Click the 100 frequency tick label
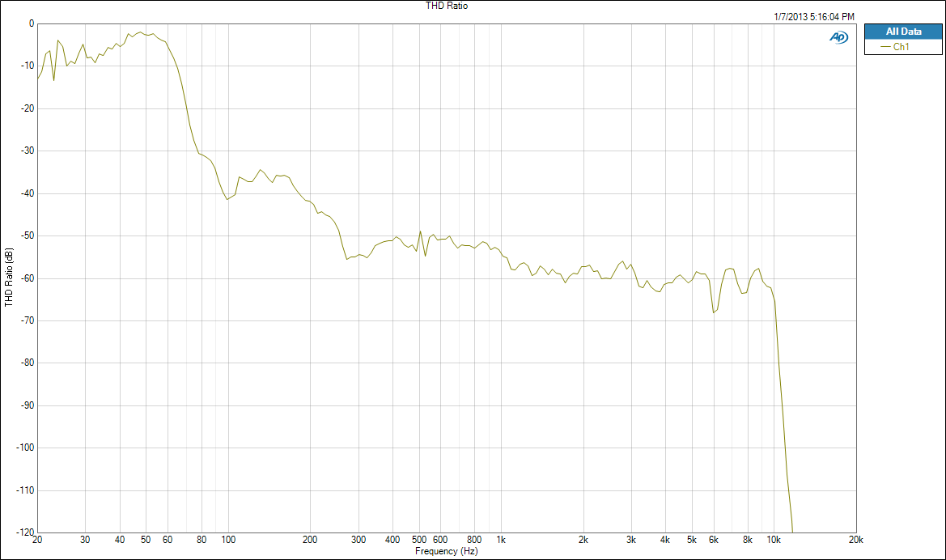Viewport: 946px width, 560px height. coord(228,540)
